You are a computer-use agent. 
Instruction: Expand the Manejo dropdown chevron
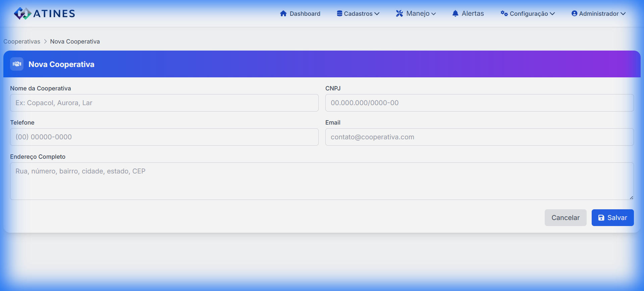pyautogui.click(x=433, y=14)
